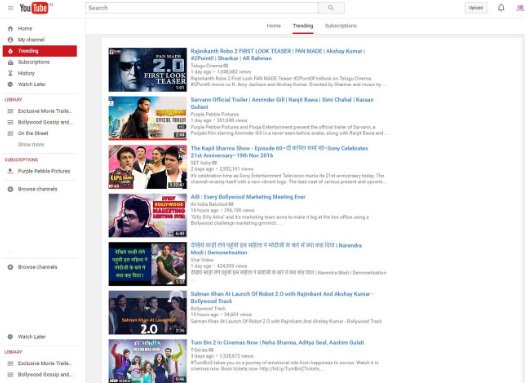Open SET India channel link

201,163
